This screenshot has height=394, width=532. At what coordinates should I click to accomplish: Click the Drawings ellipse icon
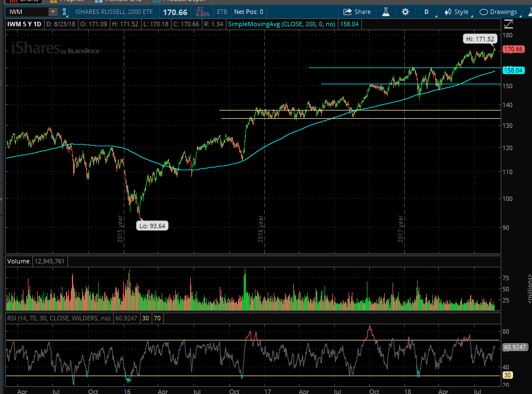[x=483, y=12]
